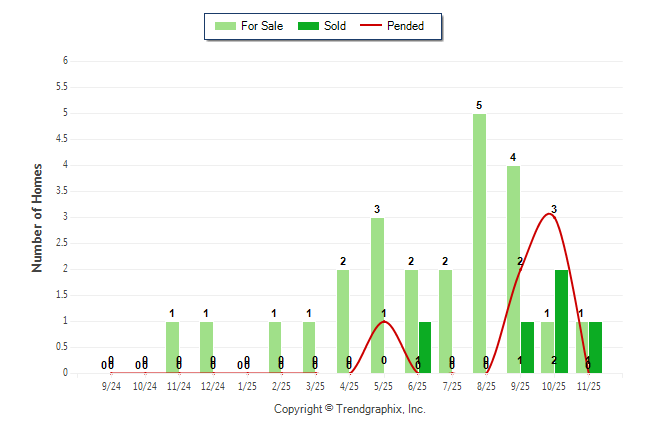Select the For Sale bar for 9/25
Image resolution: width=646 pixels, height=434 pixels.
[x=513, y=269]
